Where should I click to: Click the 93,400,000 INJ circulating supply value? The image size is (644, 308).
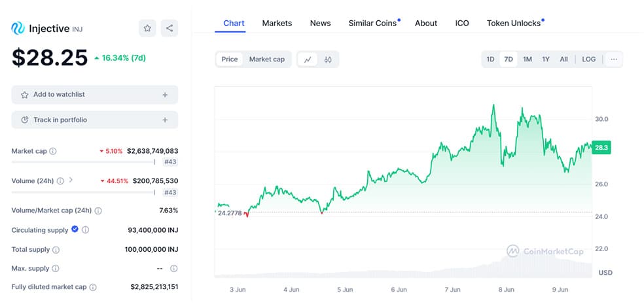pos(152,230)
